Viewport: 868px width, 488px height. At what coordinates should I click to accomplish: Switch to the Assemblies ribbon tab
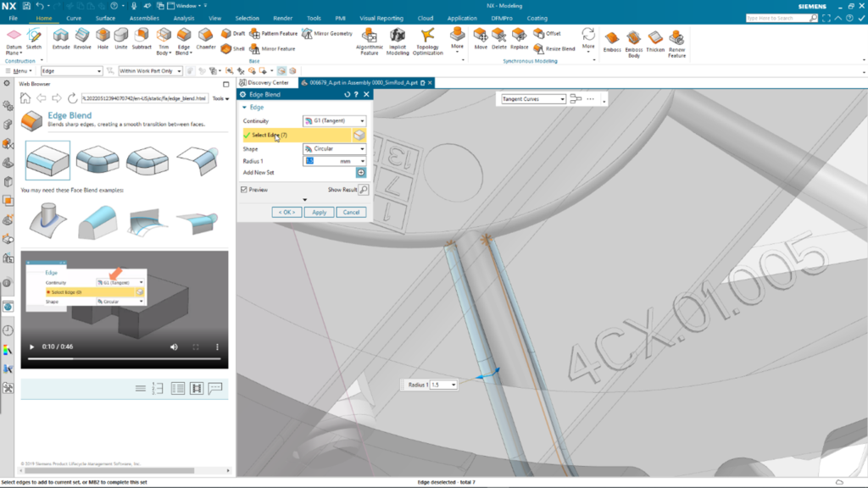click(x=143, y=18)
